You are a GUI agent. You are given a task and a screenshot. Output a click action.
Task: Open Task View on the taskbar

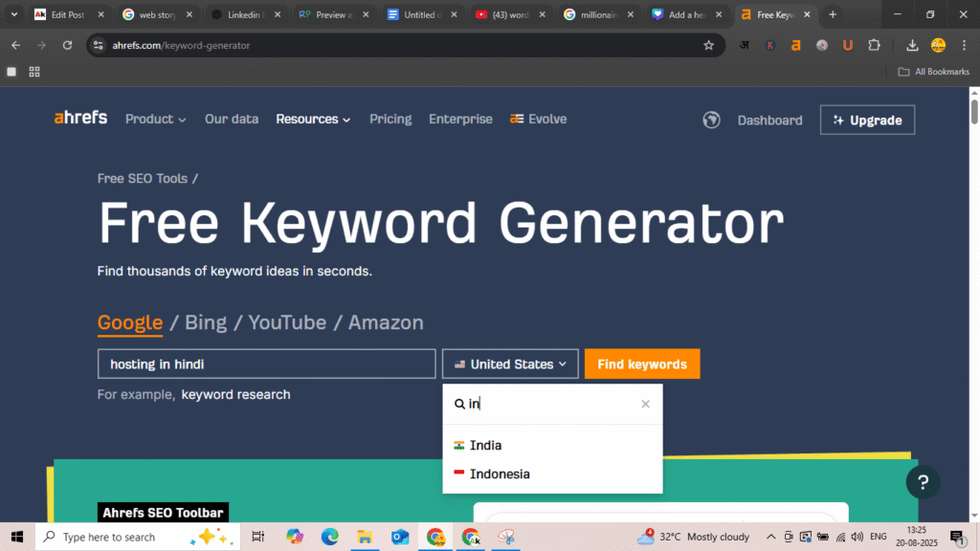click(257, 537)
